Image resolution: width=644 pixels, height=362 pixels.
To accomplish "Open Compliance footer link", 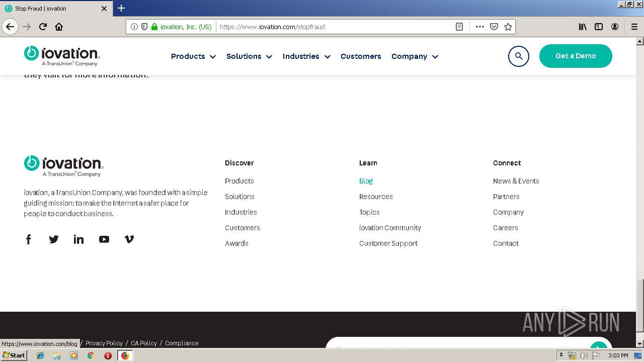I will coord(182,343).
